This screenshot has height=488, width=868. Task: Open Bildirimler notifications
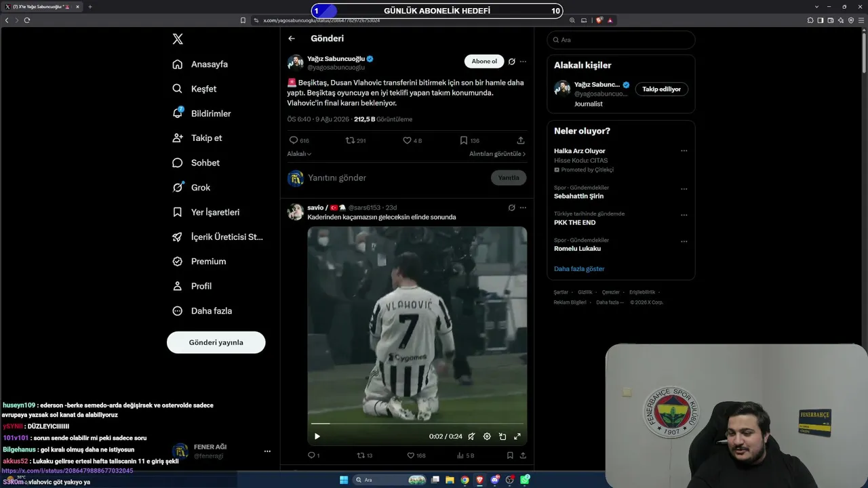tap(201, 113)
